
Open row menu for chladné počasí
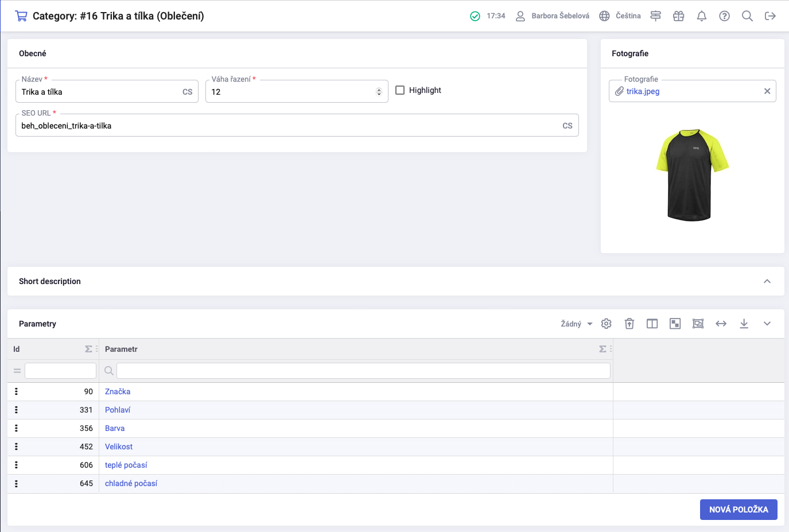[x=16, y=484]
